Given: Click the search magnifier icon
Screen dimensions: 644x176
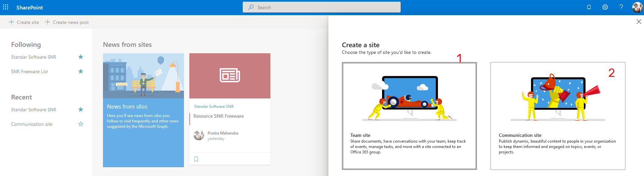Looking at the screenshot, I should coord(251,7).
